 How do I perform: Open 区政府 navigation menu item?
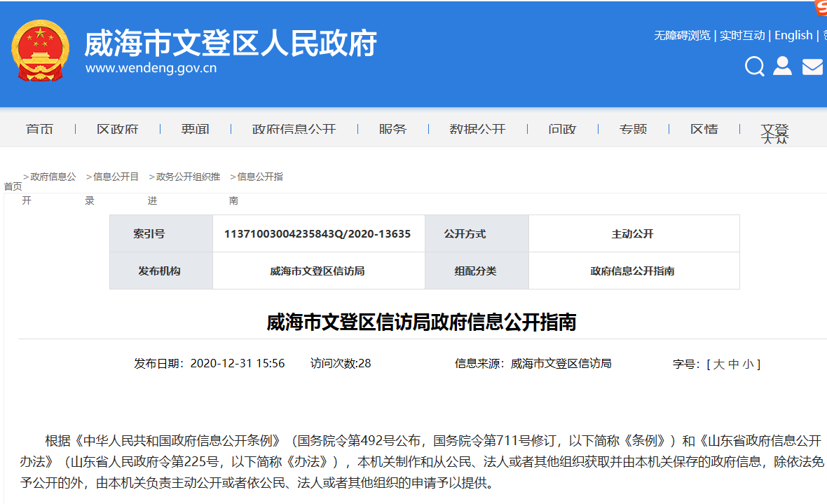click(x=117, y=129)
